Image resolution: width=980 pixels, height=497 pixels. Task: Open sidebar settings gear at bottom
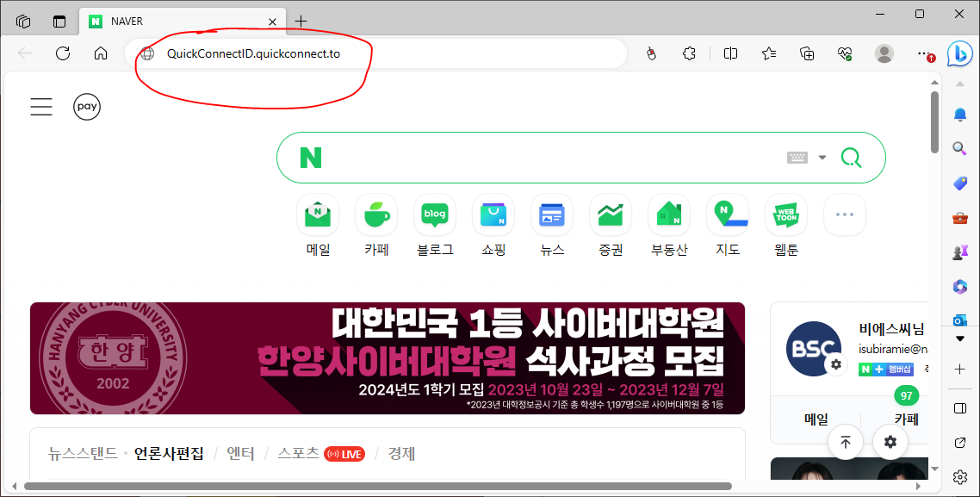960,477
